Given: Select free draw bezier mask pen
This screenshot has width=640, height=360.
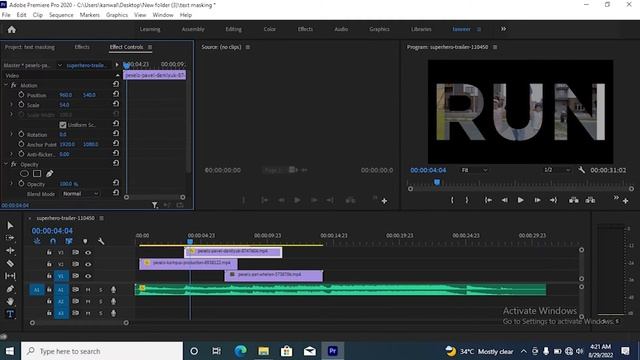Looking at the screenshot, I should [49, 173].
